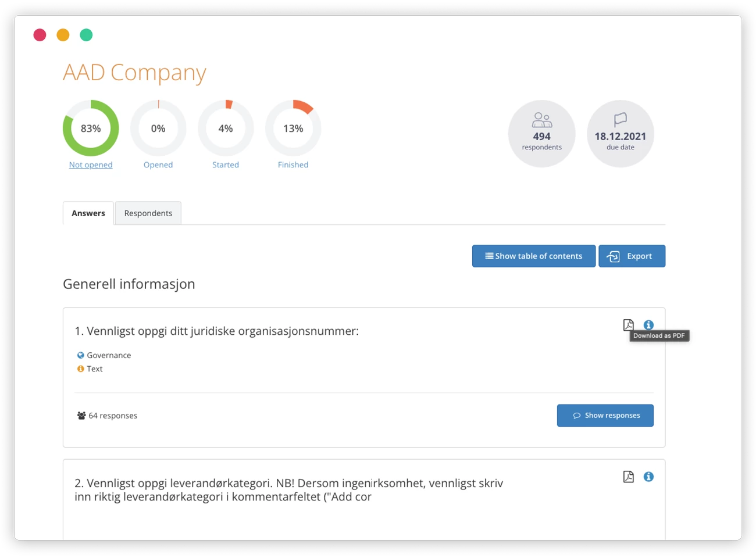The height and width of the screenshot is (558, 756).
Task: Switch to the Answers tab
Action: (x=88, y=213)
